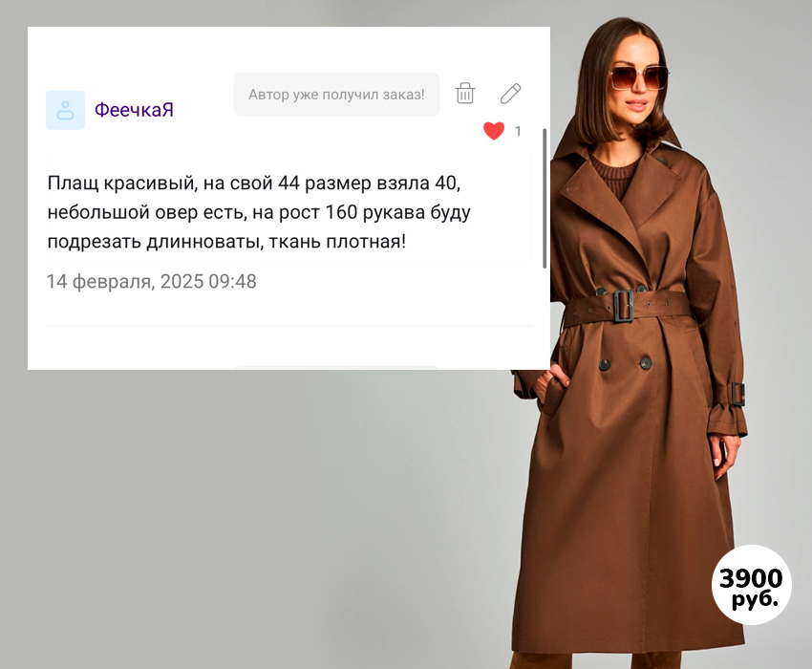Like the review with the red heart
Image resolution: width=812 pixels, height=669 pixels.
494,131
